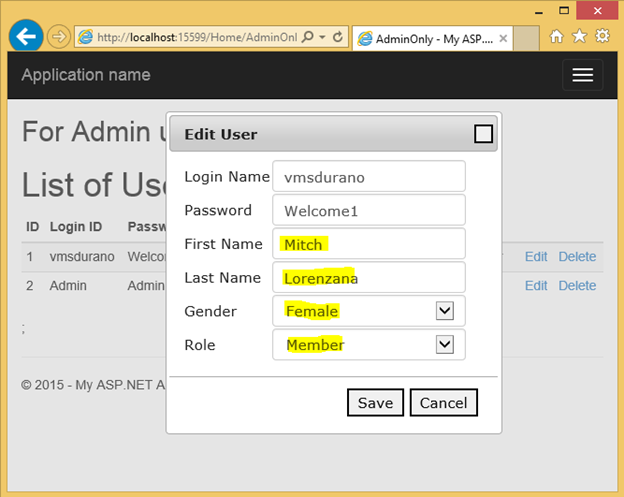The height and width of the screenshot is (497, 624).
Task: Click the browser back arrow button
Action: point(26,37)
